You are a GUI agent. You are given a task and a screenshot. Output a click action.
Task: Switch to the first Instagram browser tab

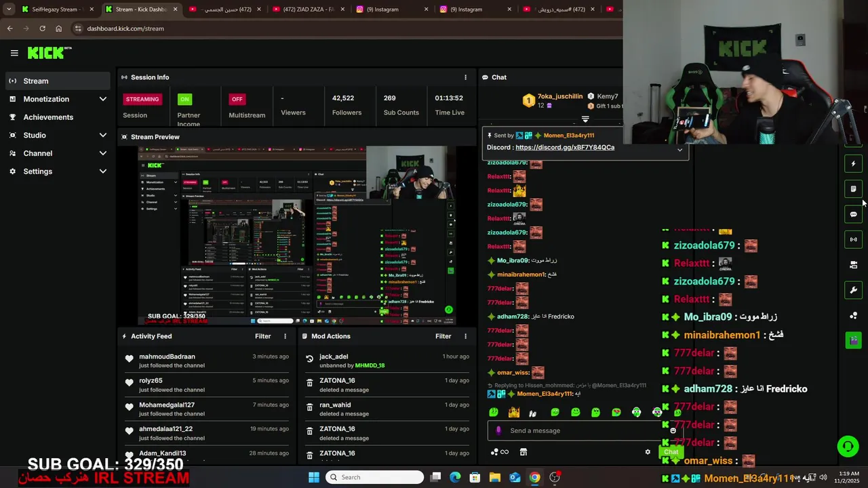393,9
